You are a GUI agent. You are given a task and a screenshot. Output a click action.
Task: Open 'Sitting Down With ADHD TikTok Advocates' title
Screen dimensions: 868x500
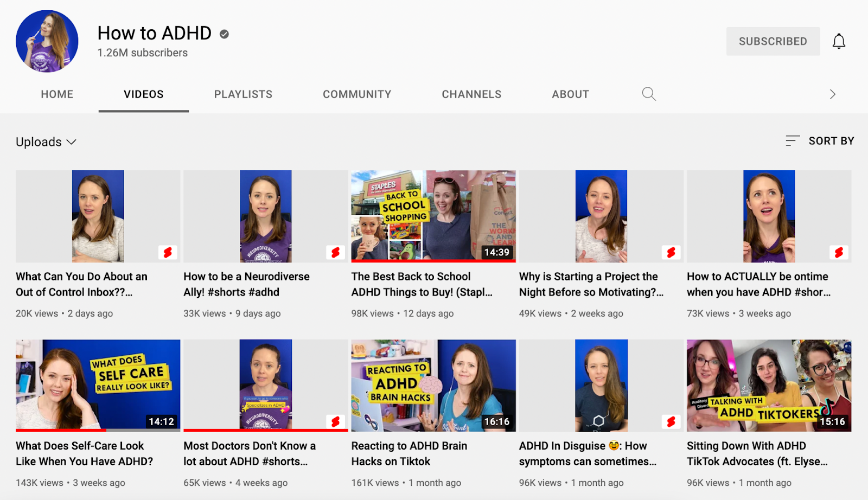click(757, 453)
